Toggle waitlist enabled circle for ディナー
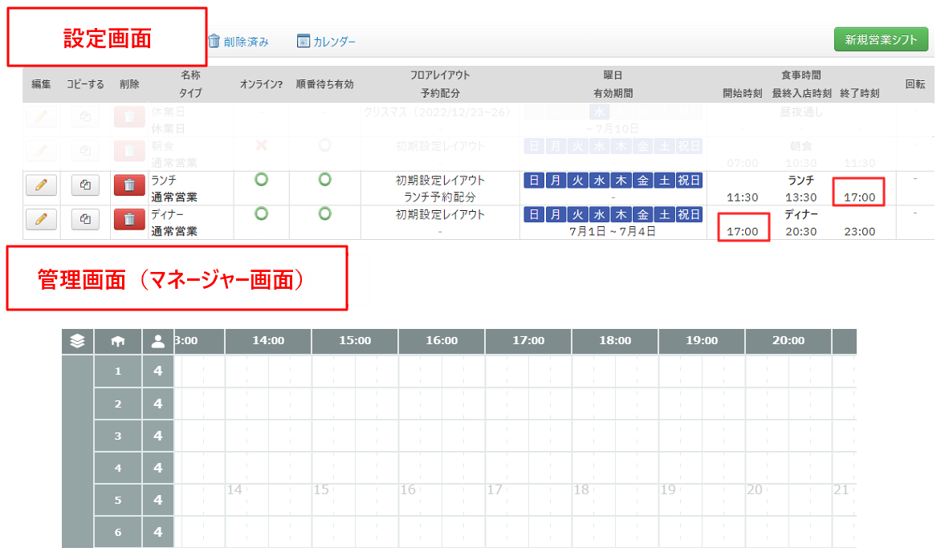The width and height of the screenshot is (945, 560). tap(325, 213)
